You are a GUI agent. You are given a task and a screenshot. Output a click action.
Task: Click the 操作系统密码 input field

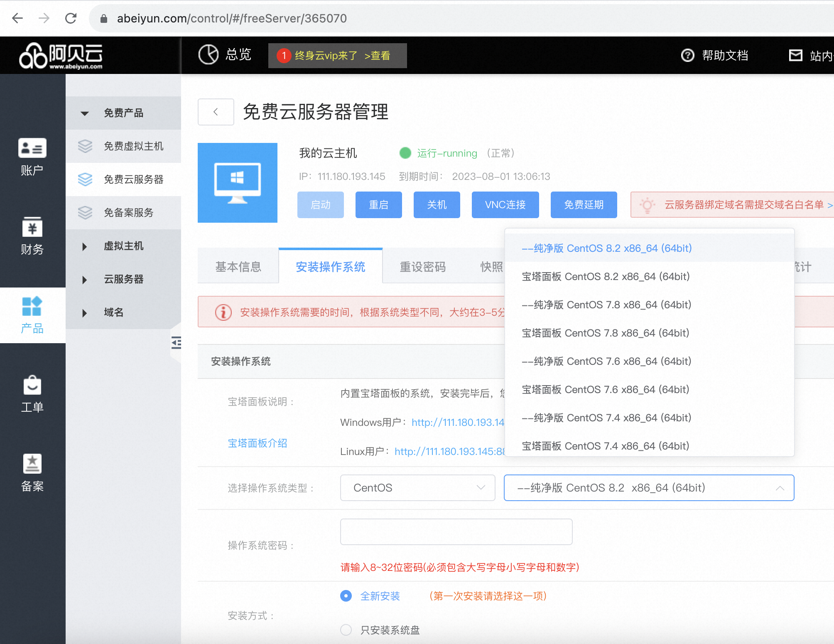(456, 532)
